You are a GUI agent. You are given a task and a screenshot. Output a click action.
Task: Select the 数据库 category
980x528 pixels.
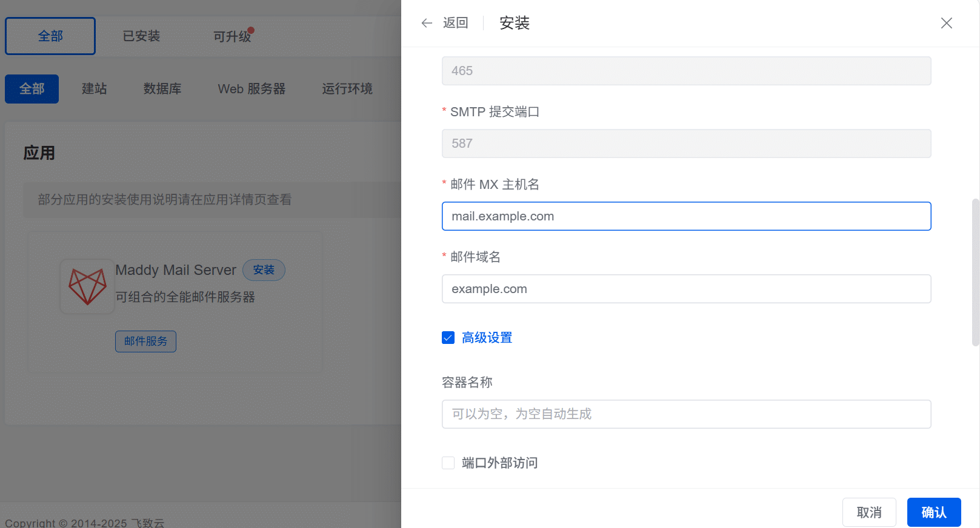(x=162, y=89)
